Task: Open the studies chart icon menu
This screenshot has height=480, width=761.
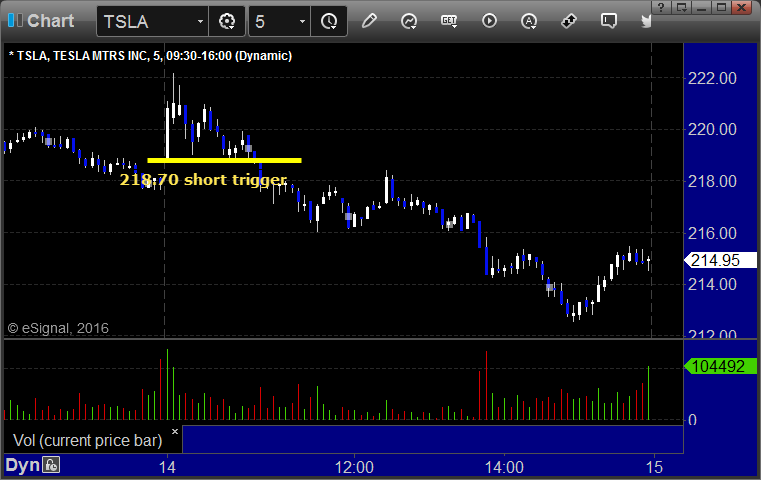Action: (x=409, y=21)
